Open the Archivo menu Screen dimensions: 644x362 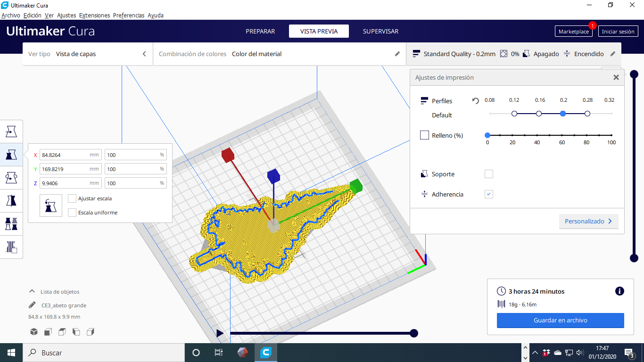(11, 15)
